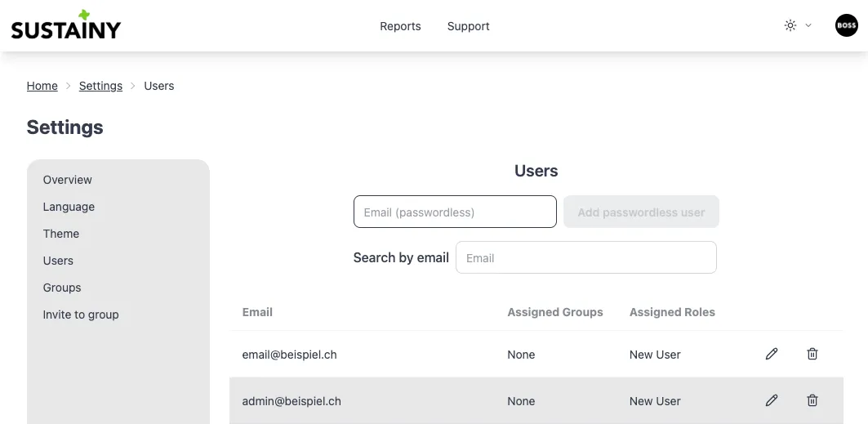
Task: Click the Search by email field
Action: 585,257
